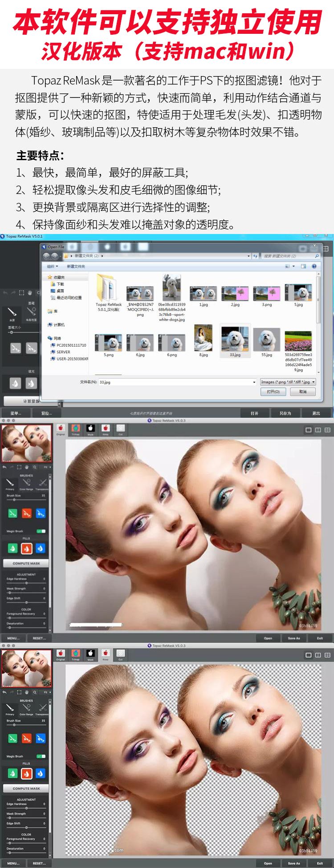The width and height of the screenshot is (334, 868).
Task: Adjust Mask Strength slider in checkerboard-background ReMask window
Action: pyautogui.click(x=26, y=817)
